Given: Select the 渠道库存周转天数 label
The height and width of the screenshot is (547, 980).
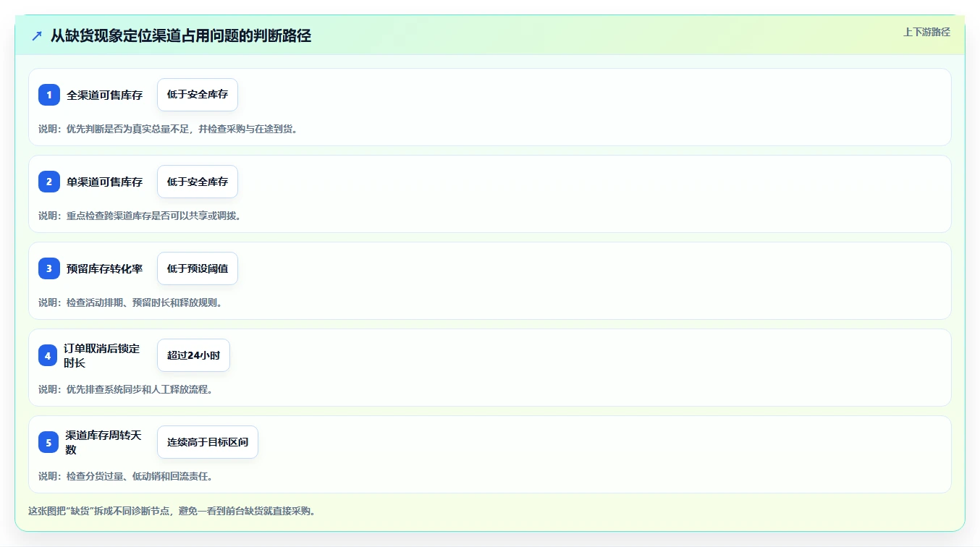Looking at the screenshot, I should (104, 442).
